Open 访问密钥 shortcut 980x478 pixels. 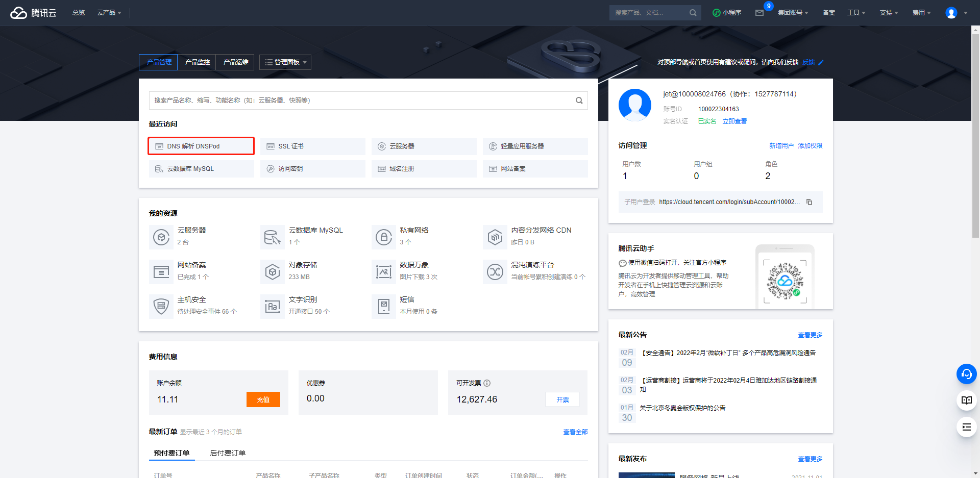tap(313, 169)
